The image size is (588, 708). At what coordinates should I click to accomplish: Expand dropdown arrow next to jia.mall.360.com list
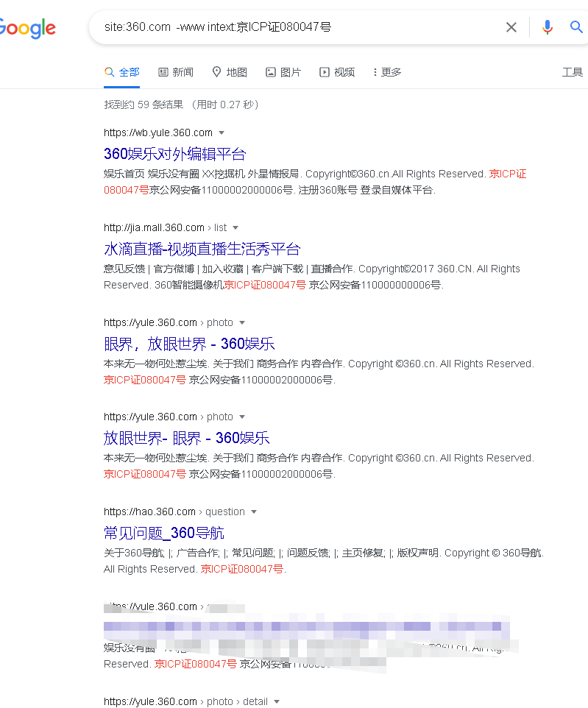pos(235,227)
